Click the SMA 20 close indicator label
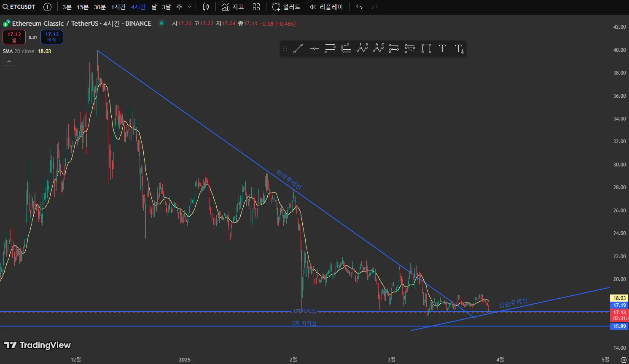 (x=19, y=51)
